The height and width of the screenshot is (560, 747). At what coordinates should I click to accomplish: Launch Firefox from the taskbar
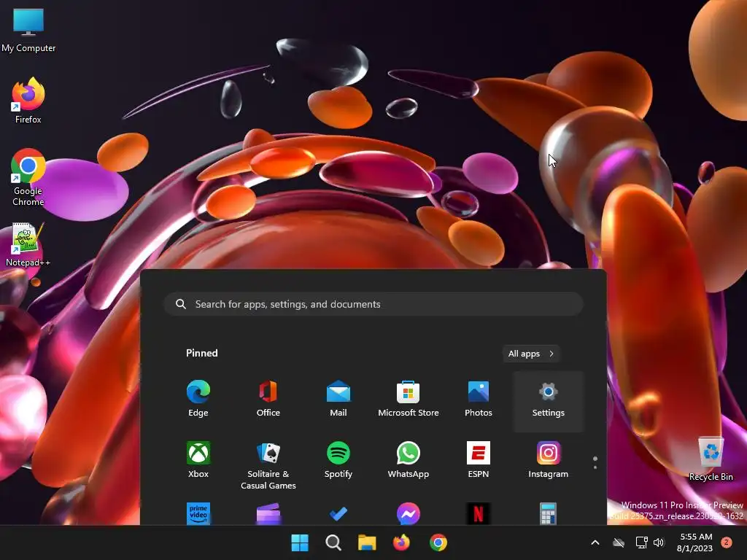(401, 542)
